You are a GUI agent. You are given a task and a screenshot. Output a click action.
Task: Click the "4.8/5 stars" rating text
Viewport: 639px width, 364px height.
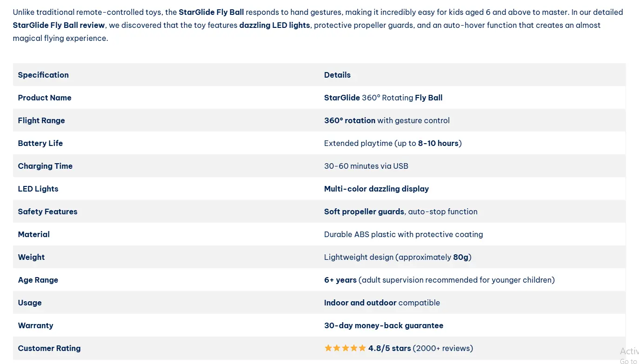point(390,348)
